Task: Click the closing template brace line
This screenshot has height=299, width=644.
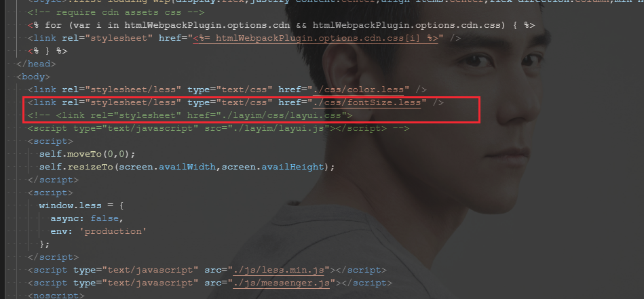Action: point(48,51)
